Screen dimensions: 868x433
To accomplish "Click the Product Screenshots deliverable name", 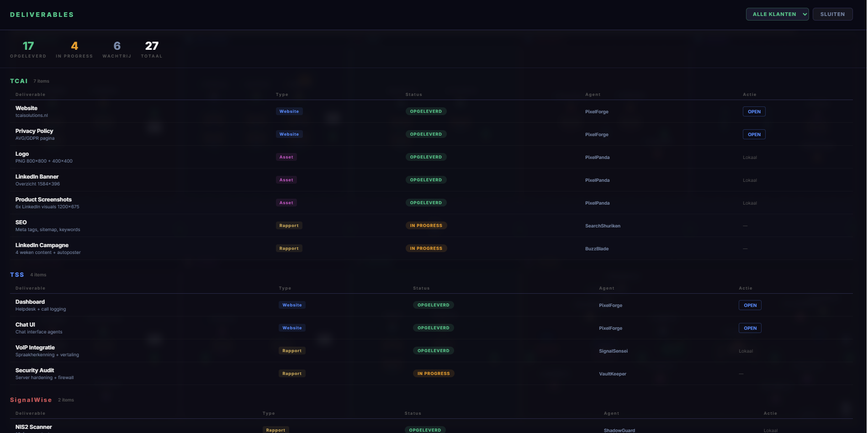I will coord(43,200).
